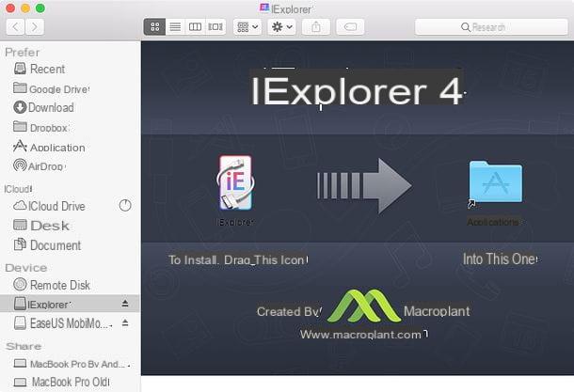Go back with the back arrow
Screen dimensions: 574x392
pyautogui.click(x=15, y=27)
